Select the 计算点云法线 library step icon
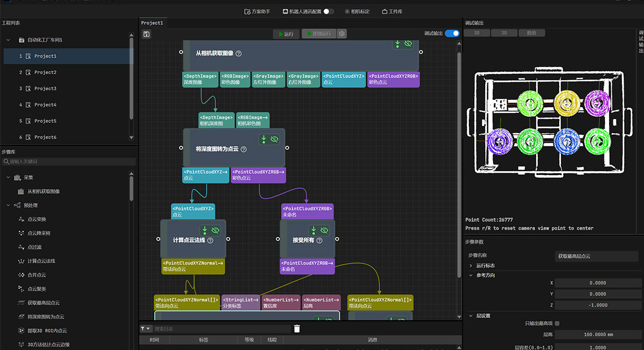 tap(21, 261)
